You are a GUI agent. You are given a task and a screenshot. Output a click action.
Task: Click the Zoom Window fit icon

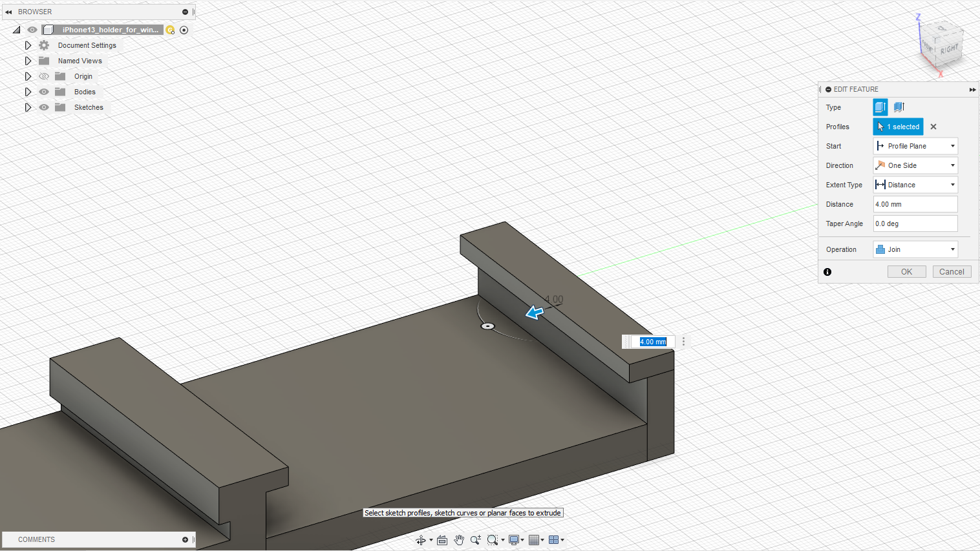coord(493,540)
